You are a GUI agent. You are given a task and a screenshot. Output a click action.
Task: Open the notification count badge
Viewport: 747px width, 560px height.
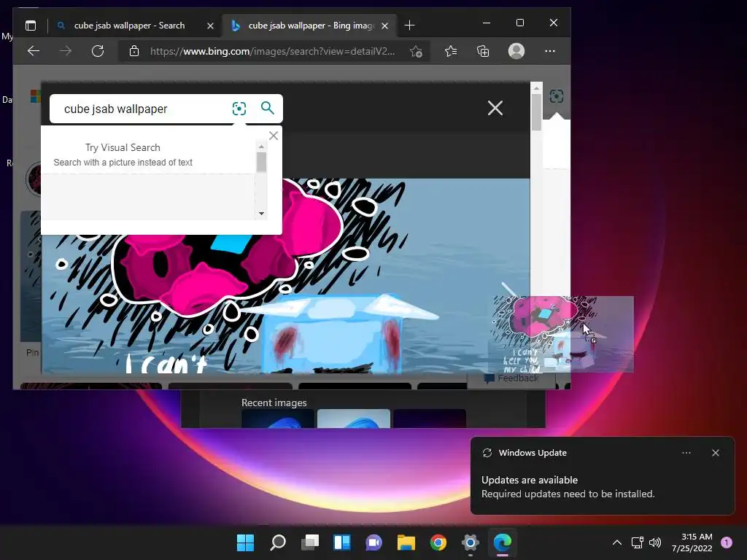[727, 542]
